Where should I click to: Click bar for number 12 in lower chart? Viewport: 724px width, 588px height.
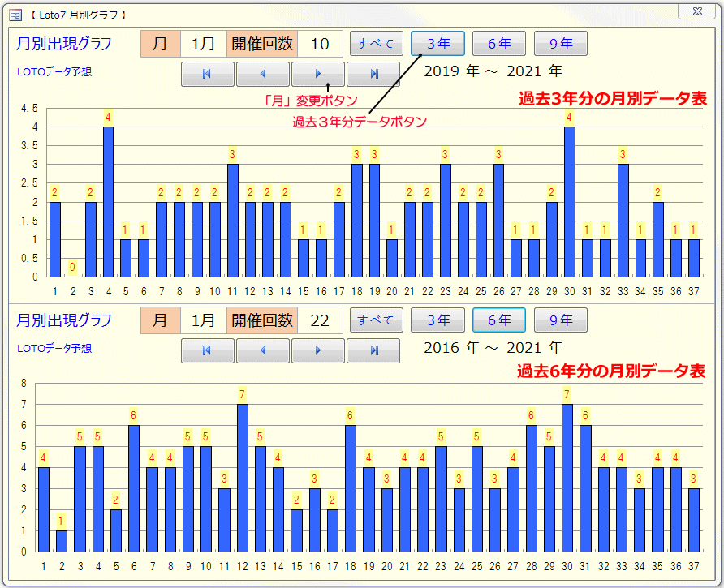tap(243, 478)
